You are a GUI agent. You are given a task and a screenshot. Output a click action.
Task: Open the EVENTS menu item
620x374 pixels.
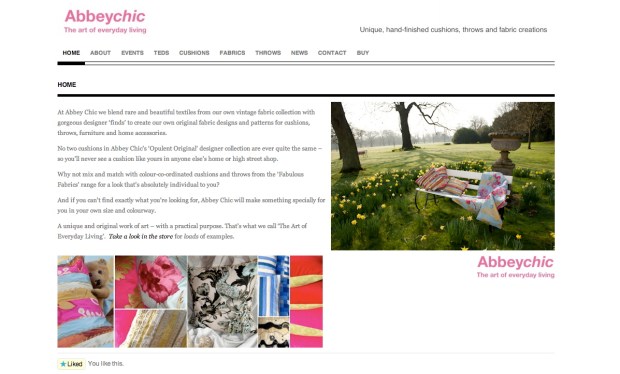tap(132, 53)
